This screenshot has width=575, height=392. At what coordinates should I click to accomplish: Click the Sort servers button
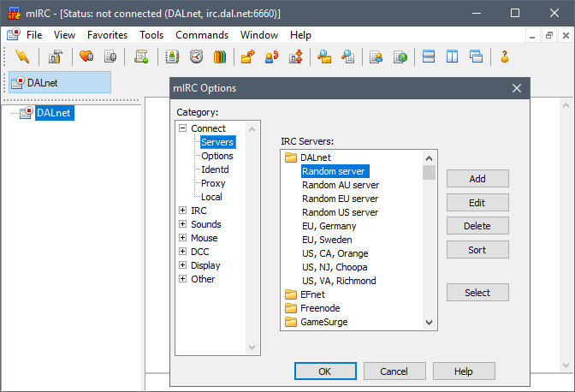tap(477, 250)
